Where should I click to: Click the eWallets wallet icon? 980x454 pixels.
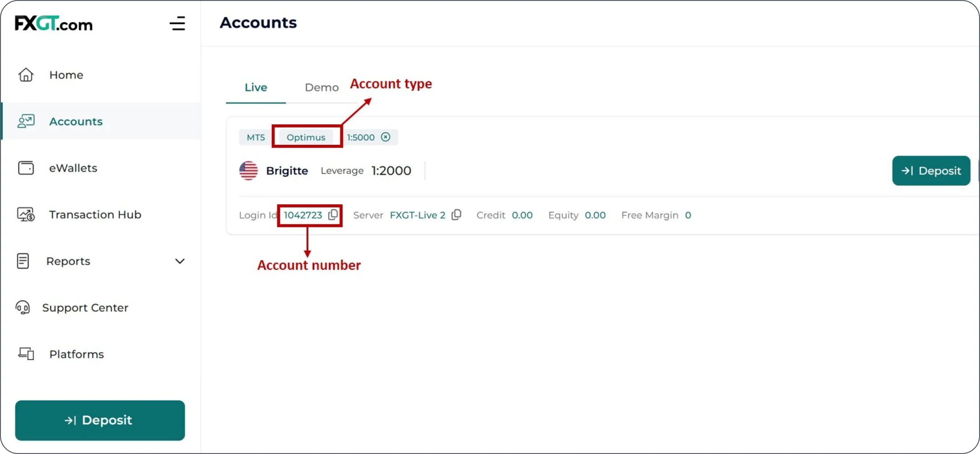pos(26,168)
